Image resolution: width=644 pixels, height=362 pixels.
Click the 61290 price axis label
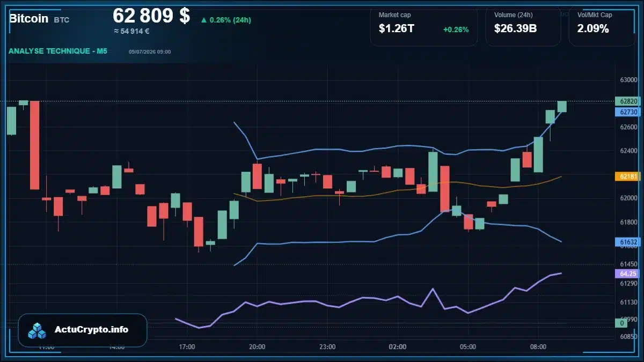pyautogui.click(x=628, y=283)
